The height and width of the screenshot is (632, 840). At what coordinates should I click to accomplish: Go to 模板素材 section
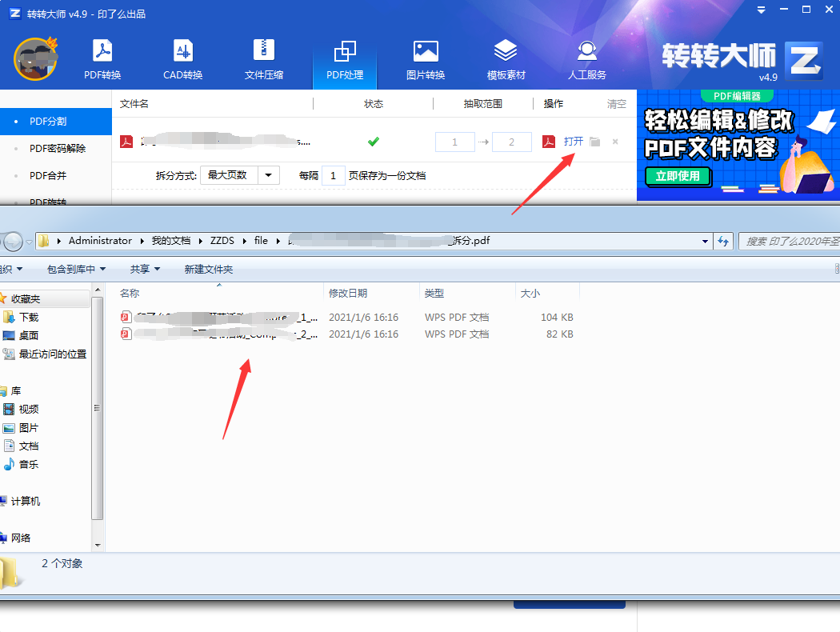click(x=506, y=59)
